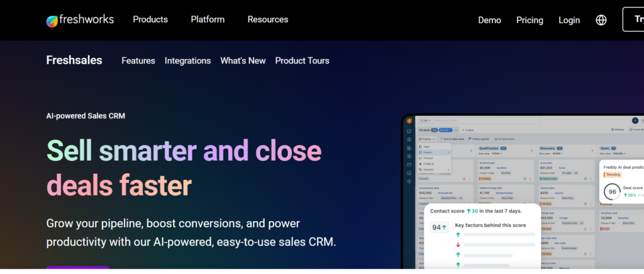The height and width of the screenshot is (274, 644).
Task: Click the blue plus add button in CRM
Action: coord(635,120)
